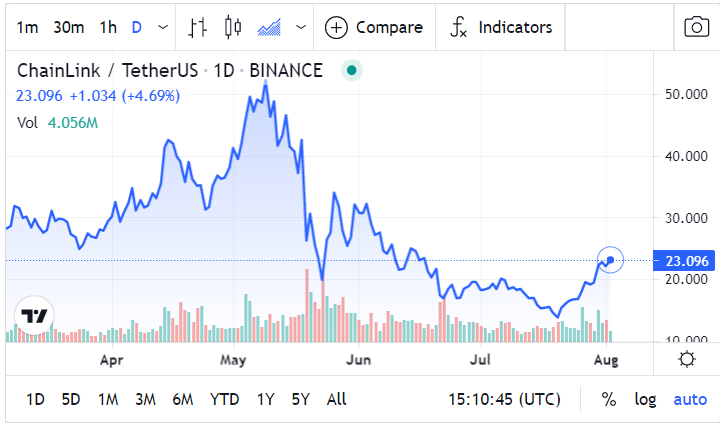728x428 pixels.
Task: Expand the chart style dropdown arrow
Action: (301, 27)
